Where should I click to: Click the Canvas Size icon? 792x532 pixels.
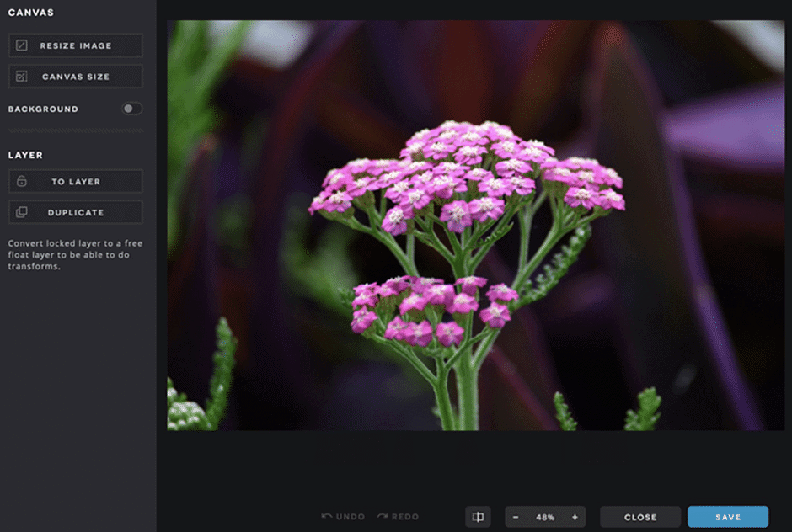tap(22, 77)
